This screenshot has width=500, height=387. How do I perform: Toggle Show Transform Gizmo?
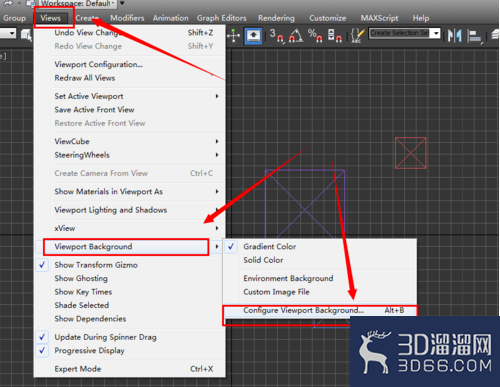[130, 265]
